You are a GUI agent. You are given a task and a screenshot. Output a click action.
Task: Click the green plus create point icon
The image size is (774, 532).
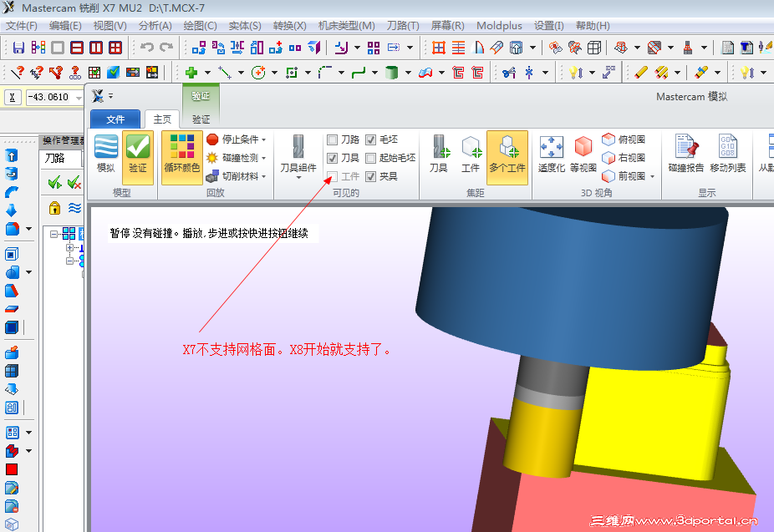click(191, 73)
